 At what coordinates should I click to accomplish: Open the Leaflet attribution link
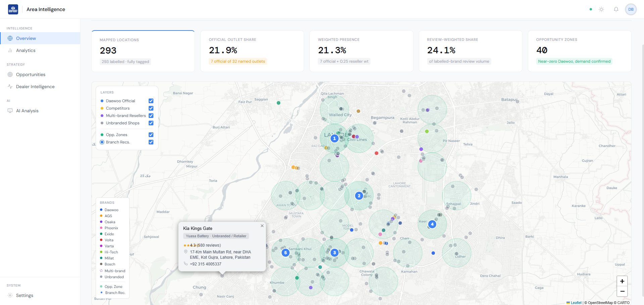click(x=574, y=303)
